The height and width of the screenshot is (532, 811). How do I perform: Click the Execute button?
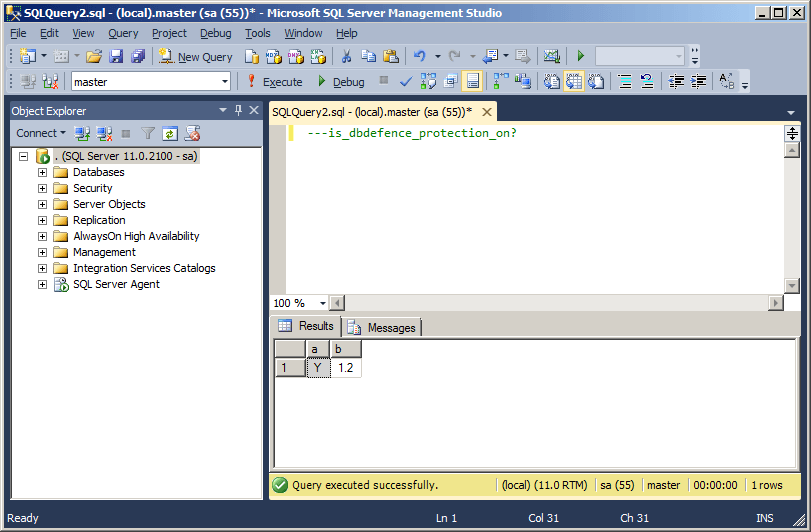[275, 82]
